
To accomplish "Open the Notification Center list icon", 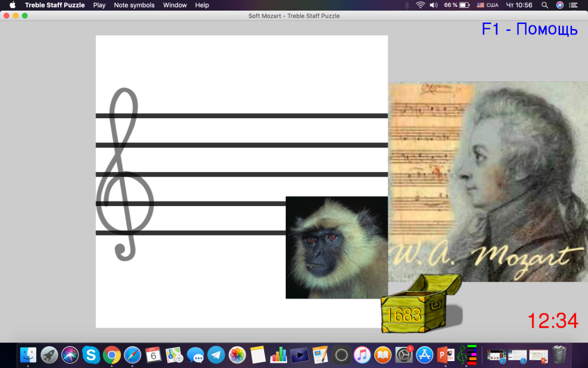I will 574,5.
